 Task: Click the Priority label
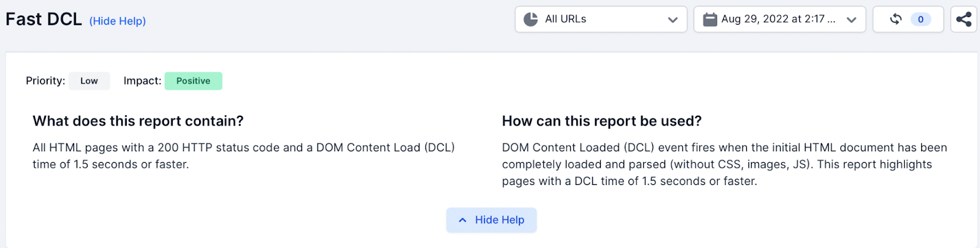(x=45, y=81)
